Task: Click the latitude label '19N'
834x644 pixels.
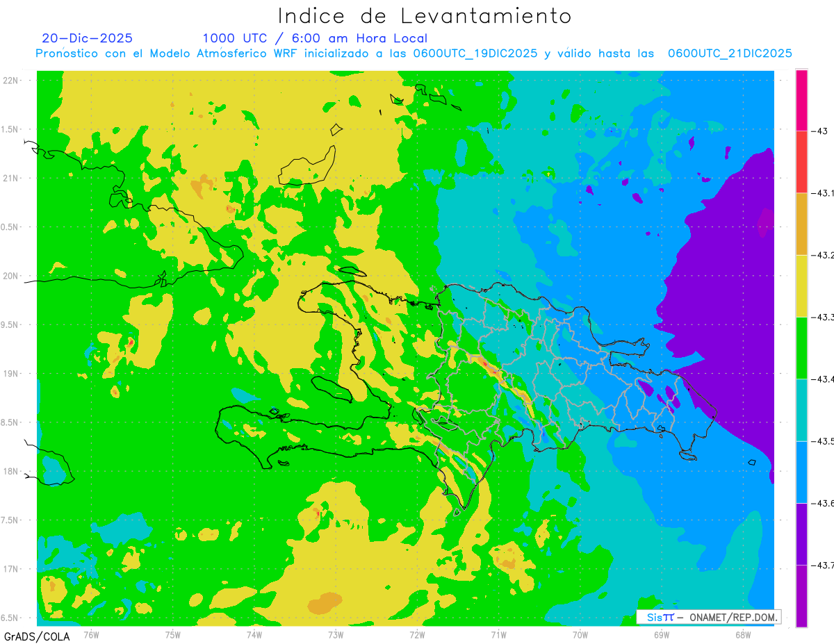Action: [x=11, y=374]
